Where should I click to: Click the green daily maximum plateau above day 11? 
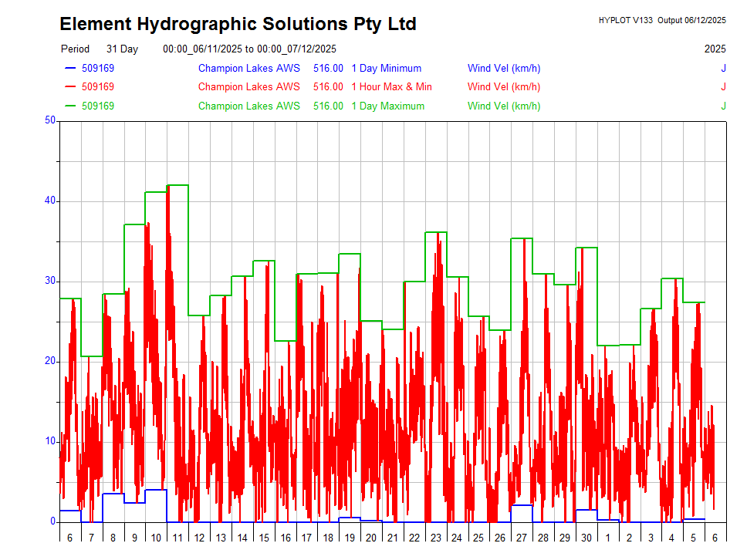[177, 185]
